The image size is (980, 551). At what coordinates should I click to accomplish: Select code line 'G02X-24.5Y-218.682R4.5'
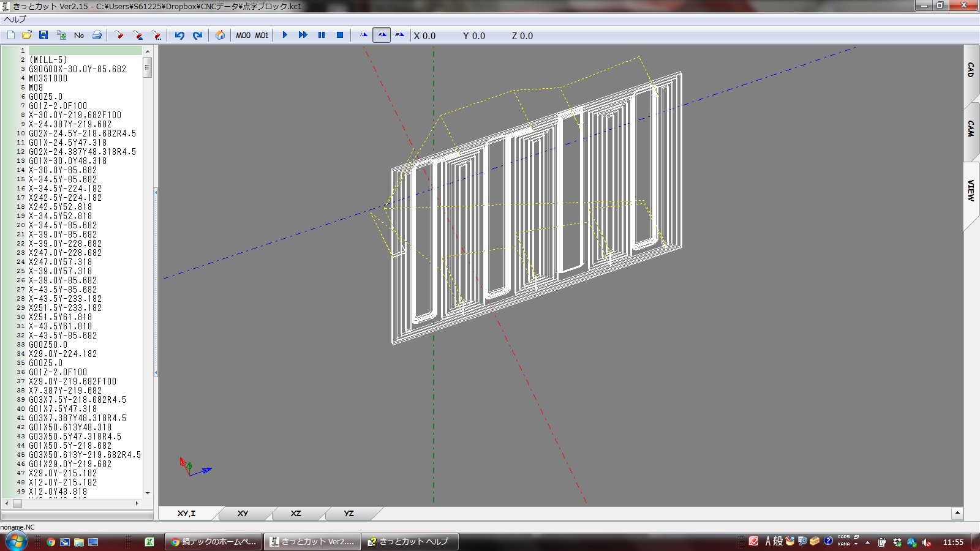(83, 133)
